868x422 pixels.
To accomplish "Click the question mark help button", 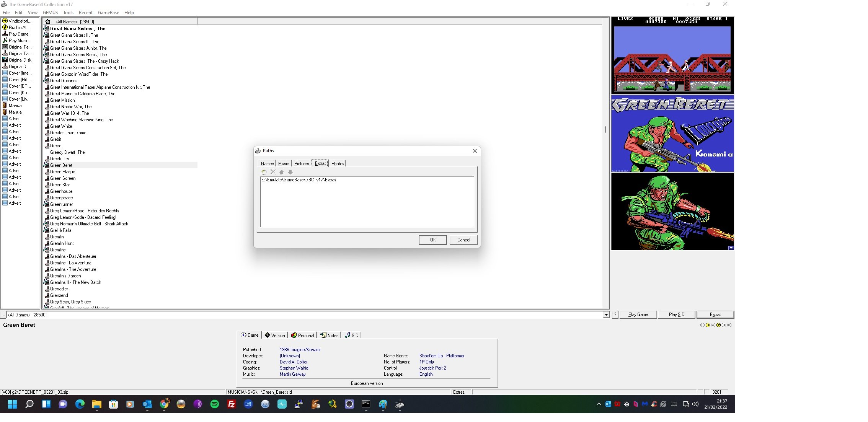I will (615, 314).
